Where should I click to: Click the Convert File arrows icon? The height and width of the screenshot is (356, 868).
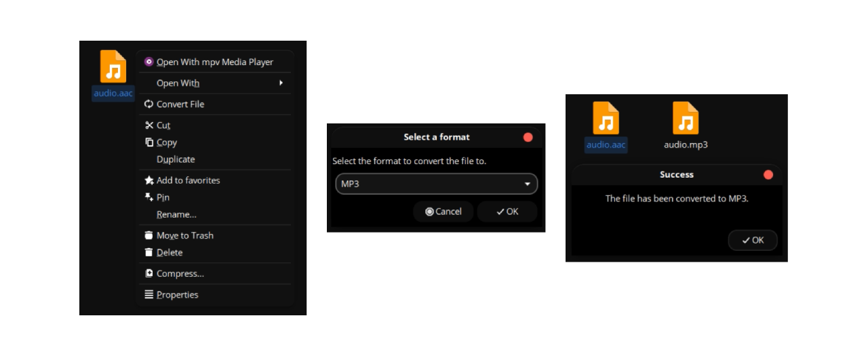[x=149, y=104]
